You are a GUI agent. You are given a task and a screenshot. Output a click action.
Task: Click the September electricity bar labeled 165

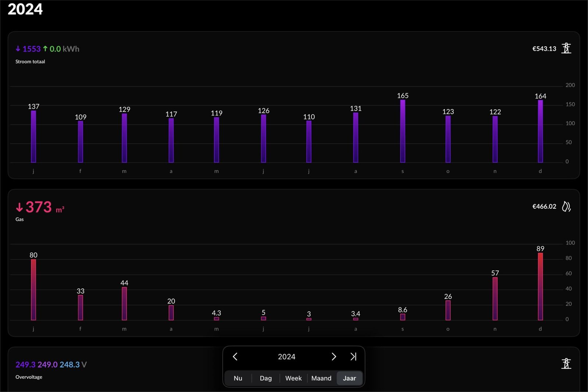[402, 131]
